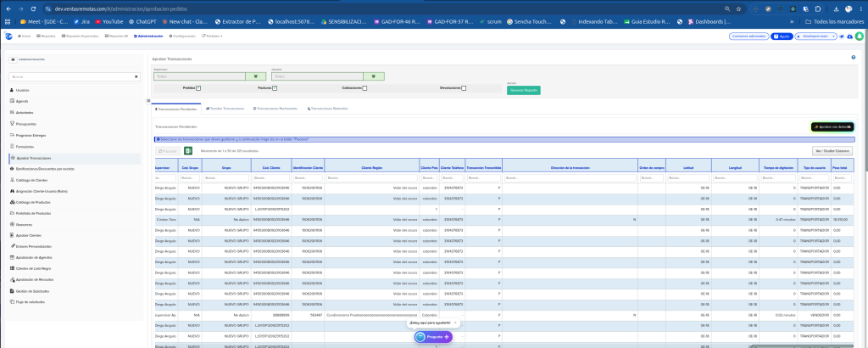Click the green Supervisor filter button
Screen dimensions: 868x348
point(256,76)
